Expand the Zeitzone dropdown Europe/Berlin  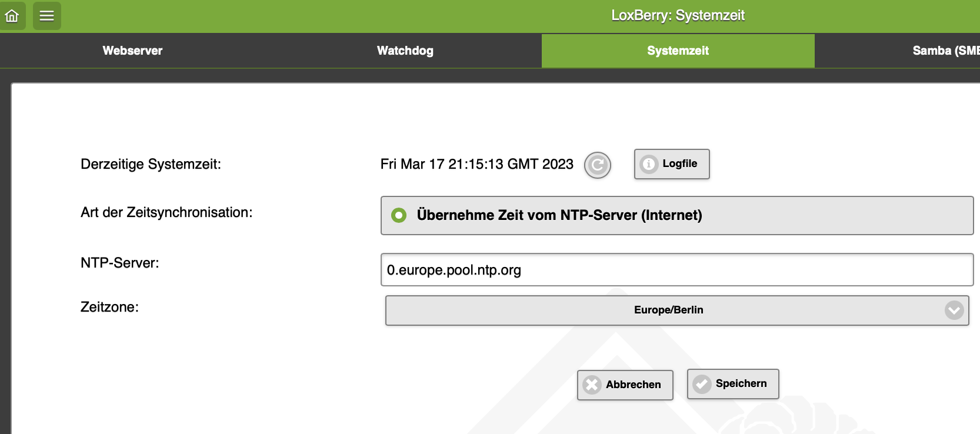677,310
